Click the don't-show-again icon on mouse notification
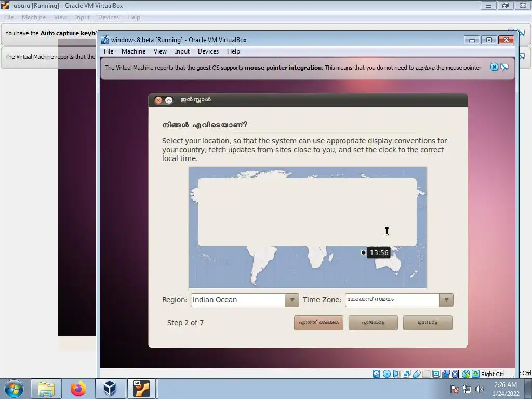Screen dimensions: 532x399 (x=504, y=67)
